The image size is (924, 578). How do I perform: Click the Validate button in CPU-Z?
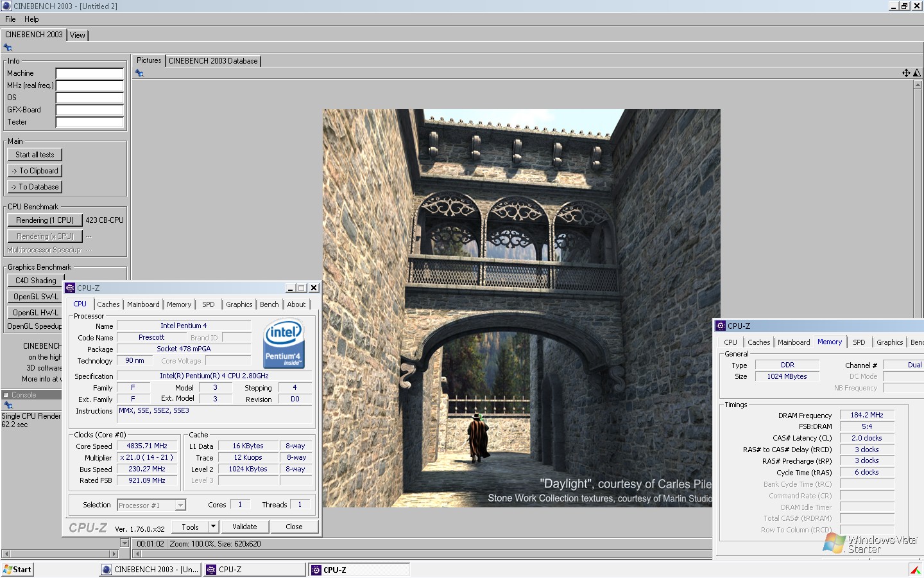point(244,527)
